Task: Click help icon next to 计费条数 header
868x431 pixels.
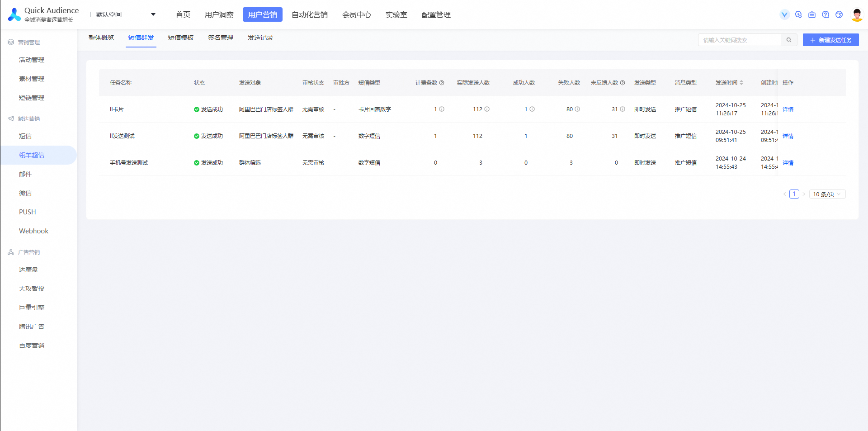Action: [x=442, y=83]
